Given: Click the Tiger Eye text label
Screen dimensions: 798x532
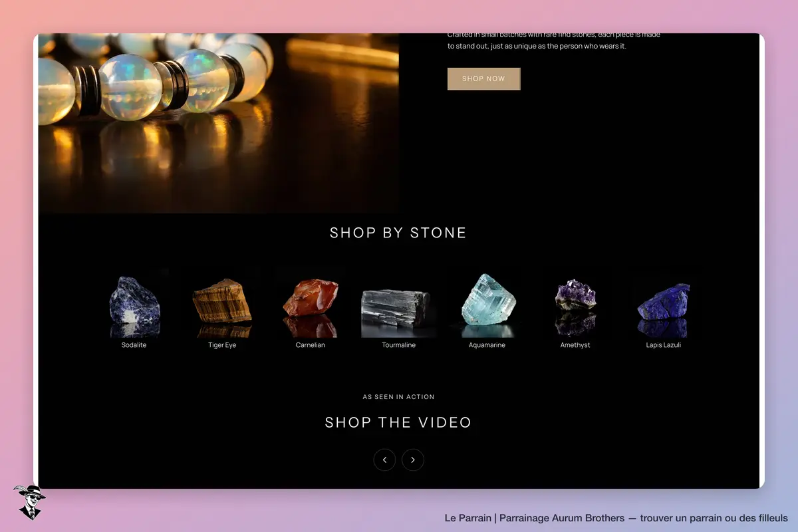Looking at the screenshot, I should [x=222, y=345].
